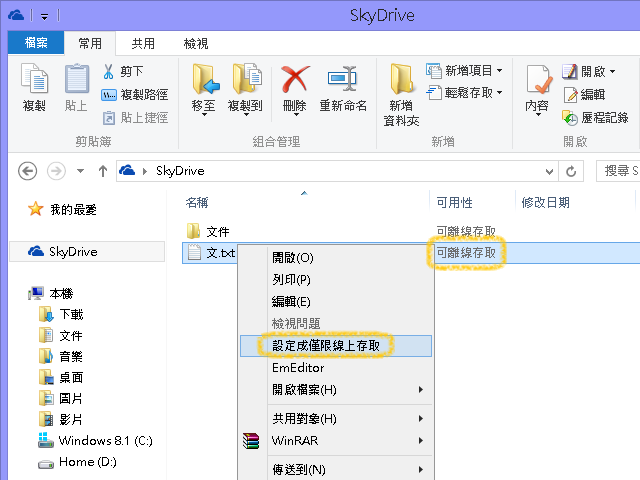Click the Properties (內容) checkmark icon

[x=539, y=79]
